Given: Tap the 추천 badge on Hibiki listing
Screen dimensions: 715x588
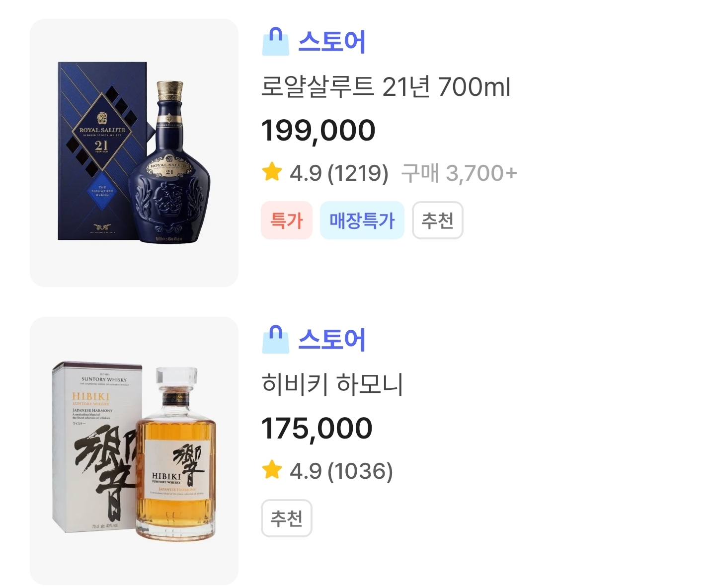Looking at the screenshot, I should click(x=286, y=518).
